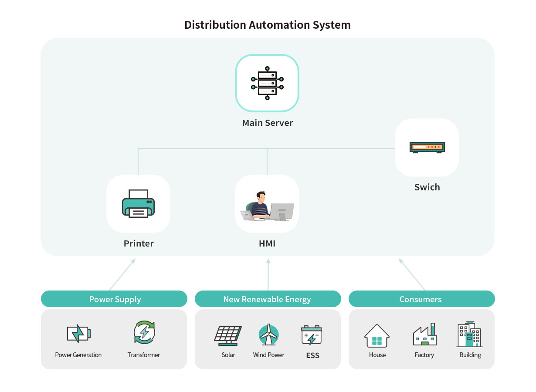Select the Consumers category header
The height and width of the screenshot is (392, 536).
(421, 299)
